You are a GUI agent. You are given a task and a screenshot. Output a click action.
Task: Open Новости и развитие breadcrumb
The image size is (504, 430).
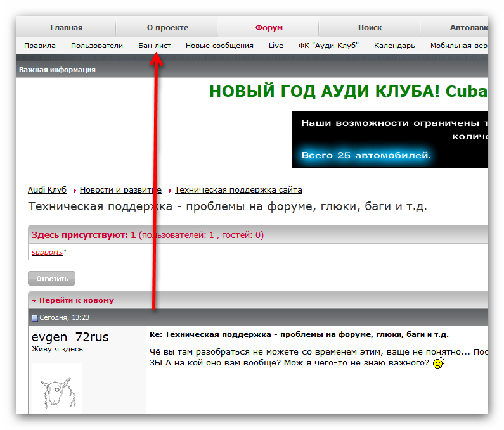click(120, 190)
